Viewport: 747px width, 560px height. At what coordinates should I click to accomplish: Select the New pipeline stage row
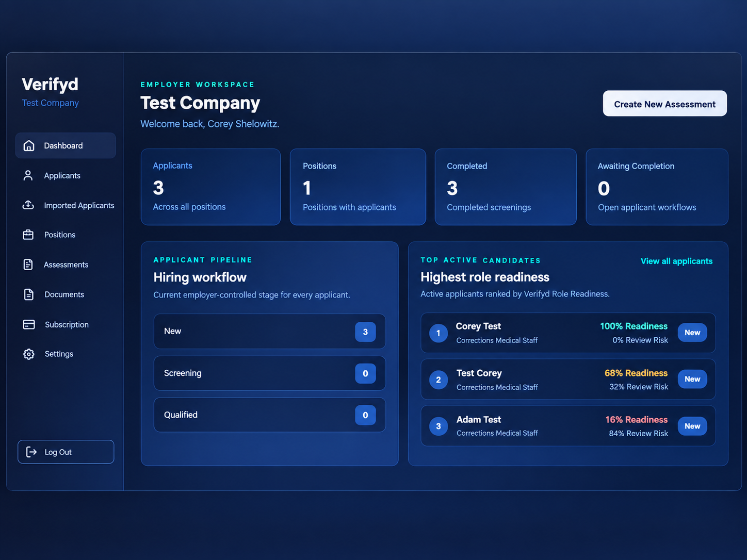coord(269,331)
